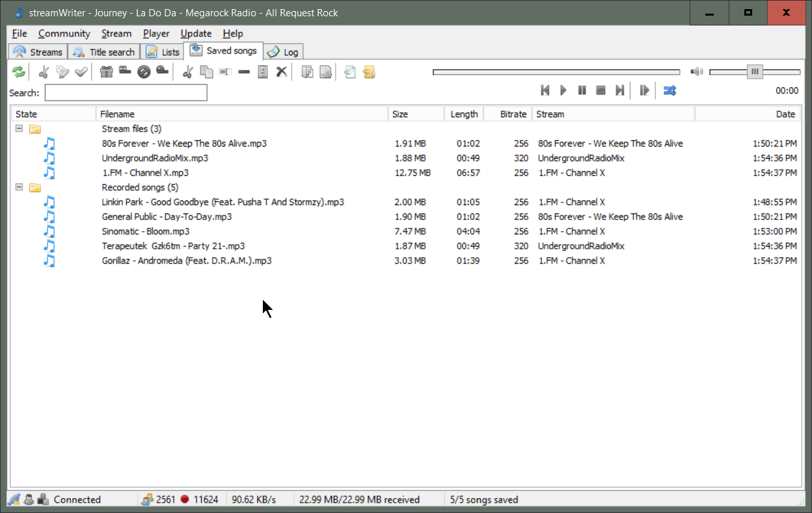Image resolution: width=812 pixels, height=513 pixels.
Task: Click the no-entry Add to ignorelist icon
Action: coord(144,72)
